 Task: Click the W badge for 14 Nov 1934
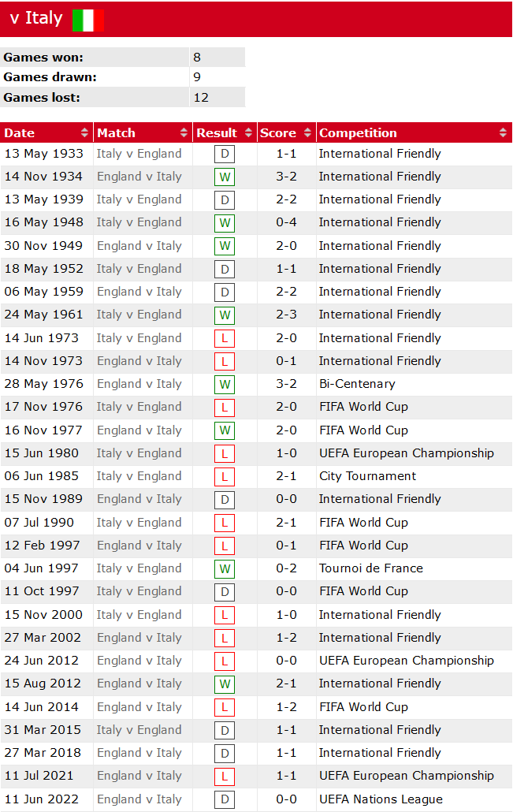pos(225,177)
